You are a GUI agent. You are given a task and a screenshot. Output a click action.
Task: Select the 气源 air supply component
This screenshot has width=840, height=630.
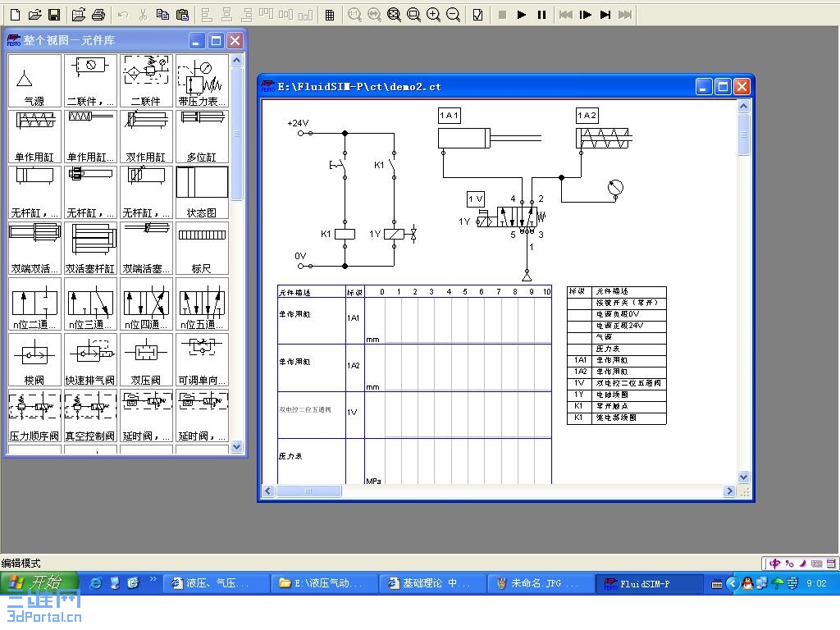[x=34, y=80]
